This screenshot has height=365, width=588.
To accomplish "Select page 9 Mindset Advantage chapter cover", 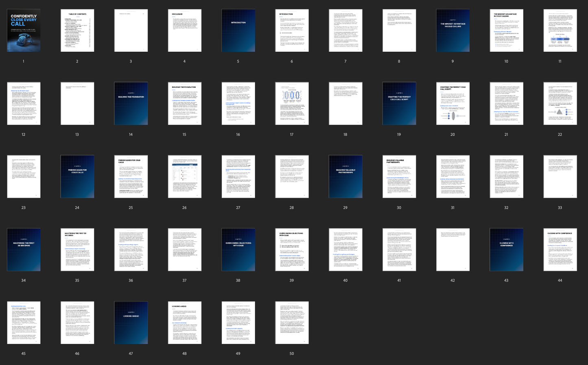I will click(x=452, y=31).
